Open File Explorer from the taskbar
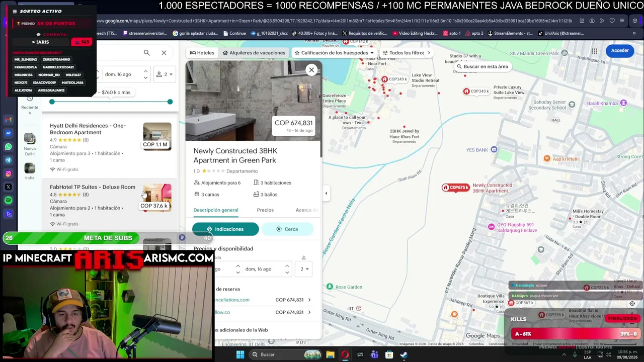644x362 pixels. (330, 354)
